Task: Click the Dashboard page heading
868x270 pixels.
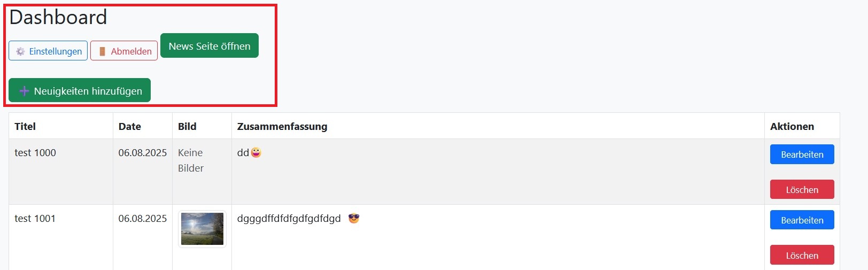Action: [58, 18]
